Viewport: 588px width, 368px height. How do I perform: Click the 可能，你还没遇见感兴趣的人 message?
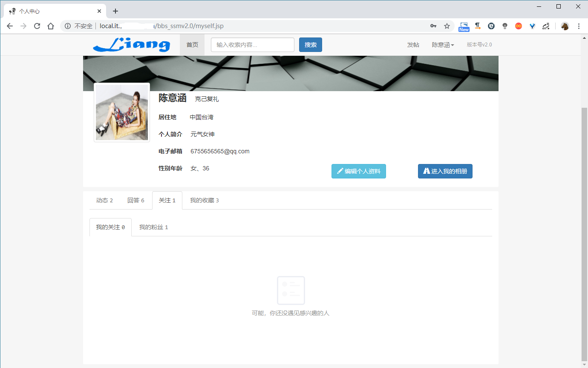[291, 313]
